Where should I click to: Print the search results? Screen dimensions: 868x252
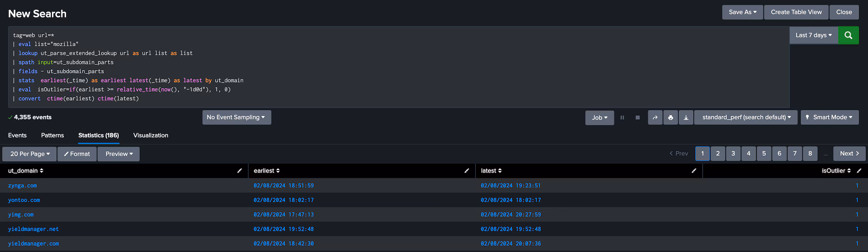[x=670, y=118]
